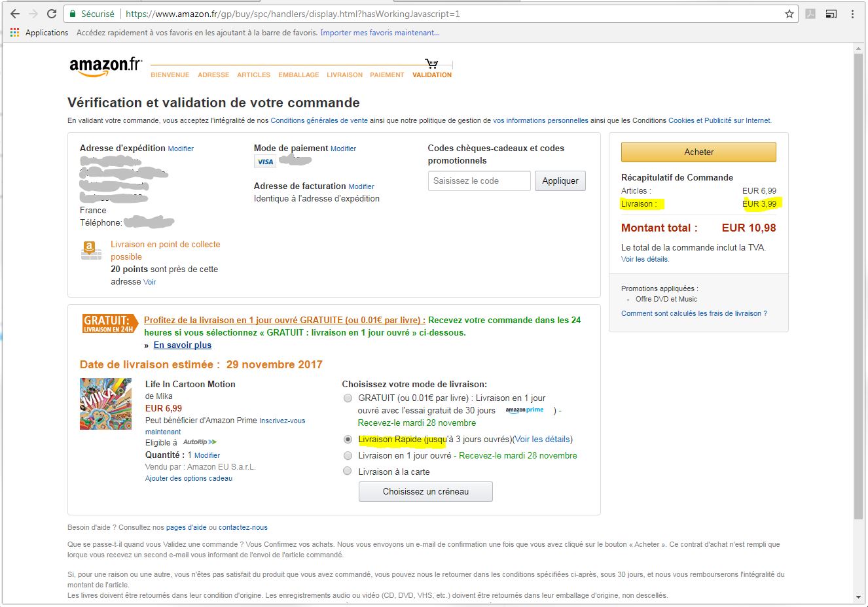Go to the LIVRAISON checkout step
This screenshot has height=607, width=868.
click(x=345, y=75)
